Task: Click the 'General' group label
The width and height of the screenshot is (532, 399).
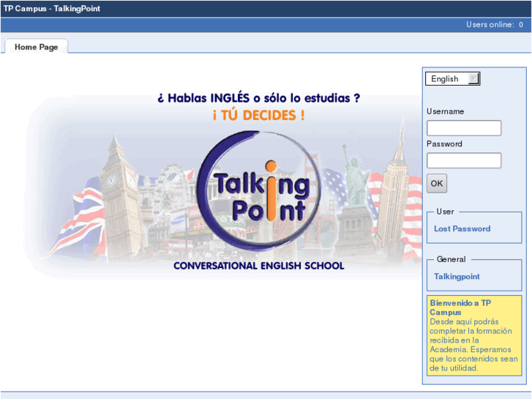Action: pos(451,259)
